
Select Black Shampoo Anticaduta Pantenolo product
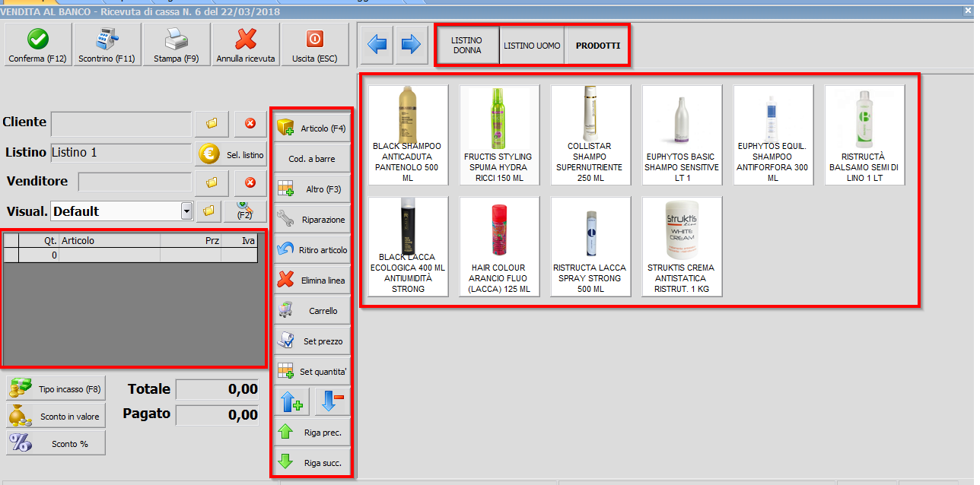click(x=408, y=135)
